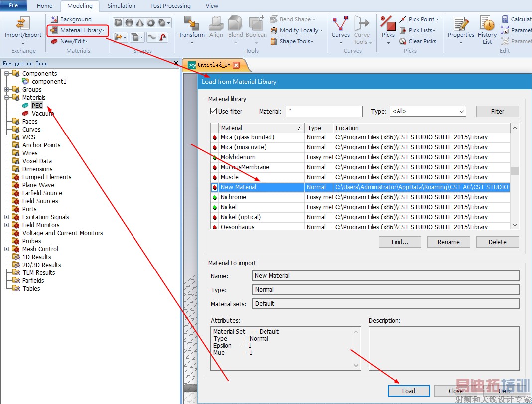Open the Material Library dropdown

tap(78, 30)
